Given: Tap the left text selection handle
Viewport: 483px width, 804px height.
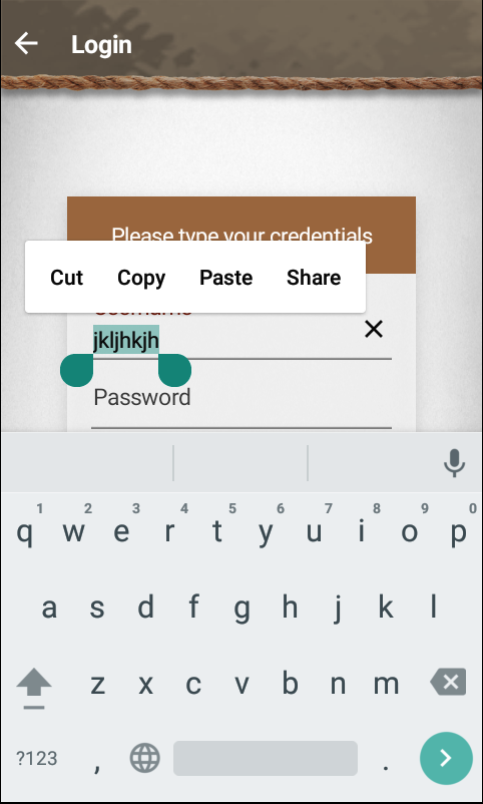Looking at the screenshot, I should tap(76, 370).
